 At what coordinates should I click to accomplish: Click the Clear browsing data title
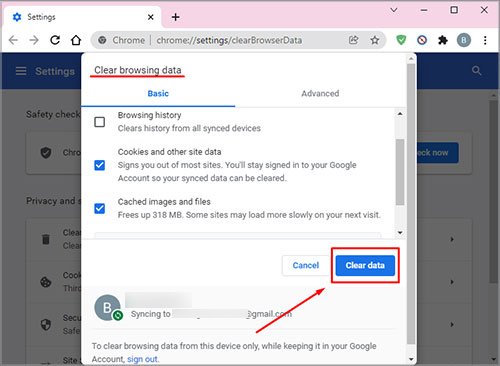(138, 70)
